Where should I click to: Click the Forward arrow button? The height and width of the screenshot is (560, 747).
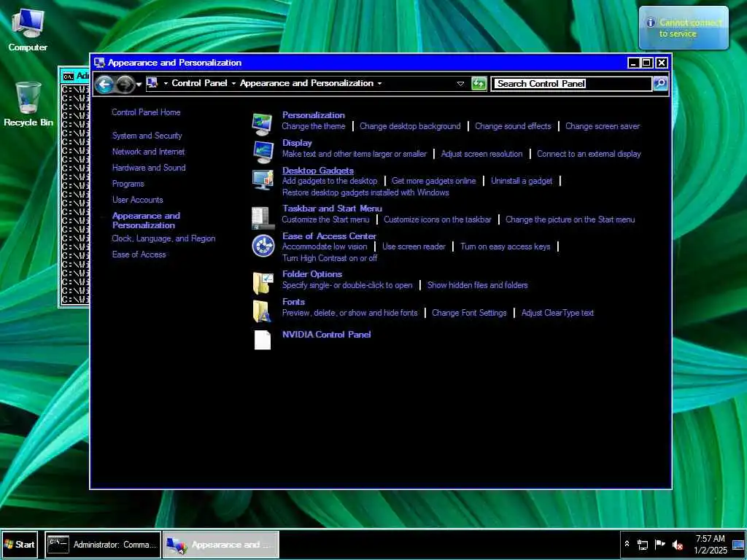point(125,85)
